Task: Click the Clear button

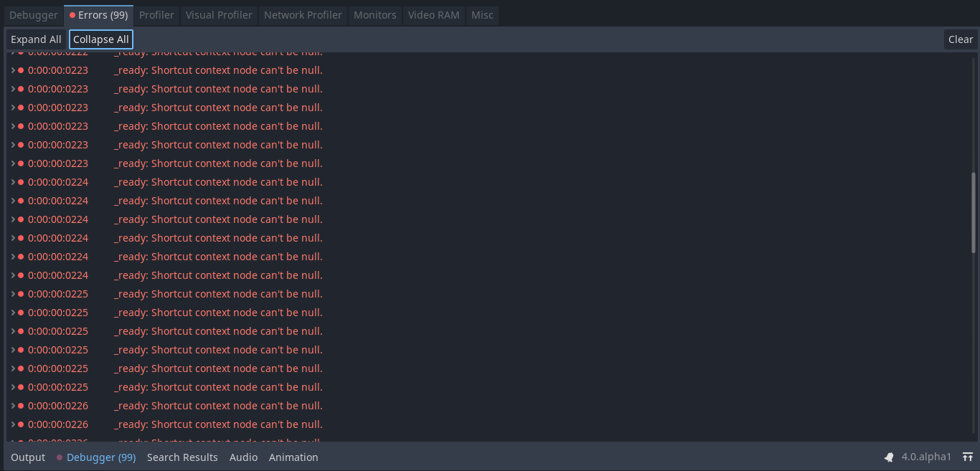Action: [x=960, y=39]
